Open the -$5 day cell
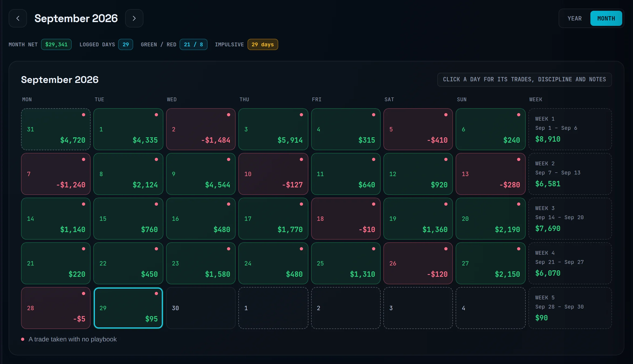Screen dimensions: 633x364 point(56,308)
